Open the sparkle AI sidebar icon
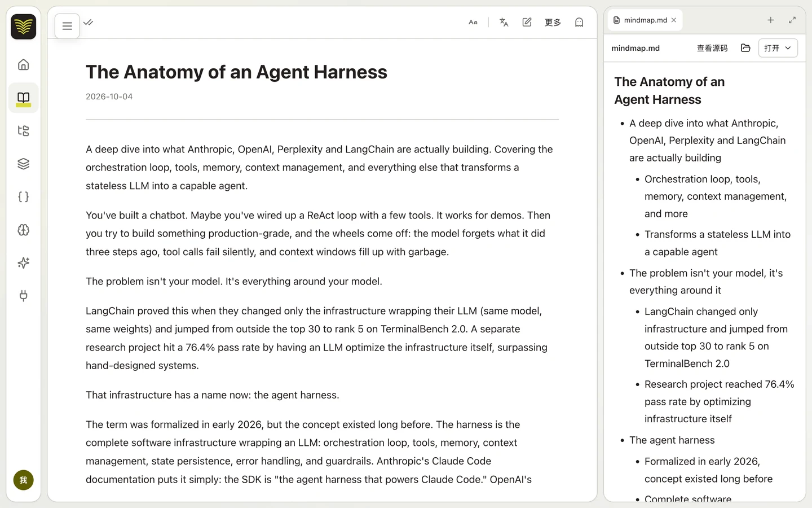This screenshot has width=812, height=508. (23, 262)
